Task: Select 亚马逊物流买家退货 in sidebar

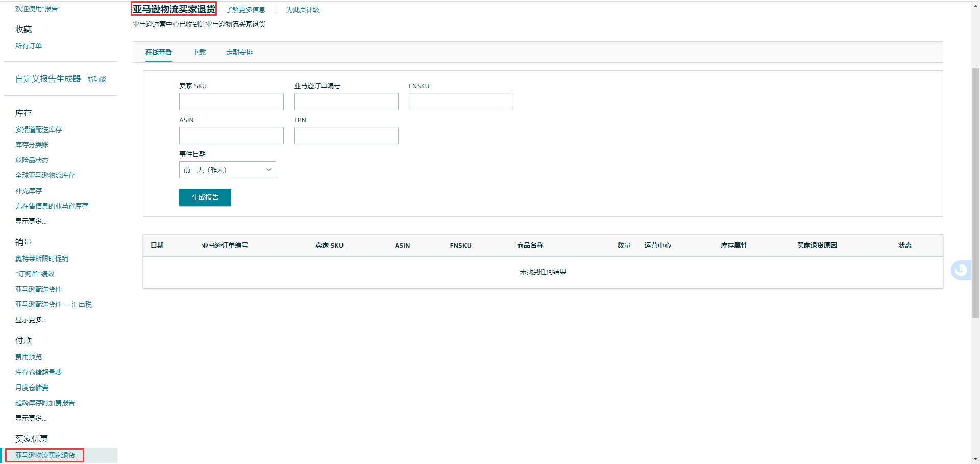Action: coord(45,455)
